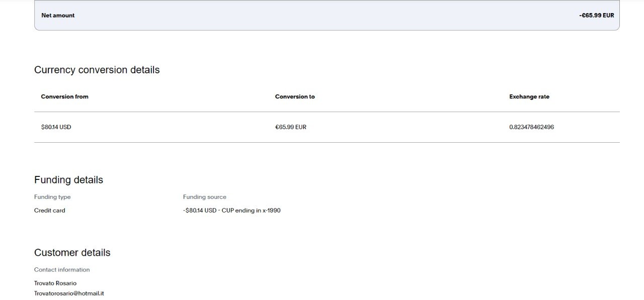Click the Conversion to column header
Viewport: 644px width, 300px height.
coord(295,96)
